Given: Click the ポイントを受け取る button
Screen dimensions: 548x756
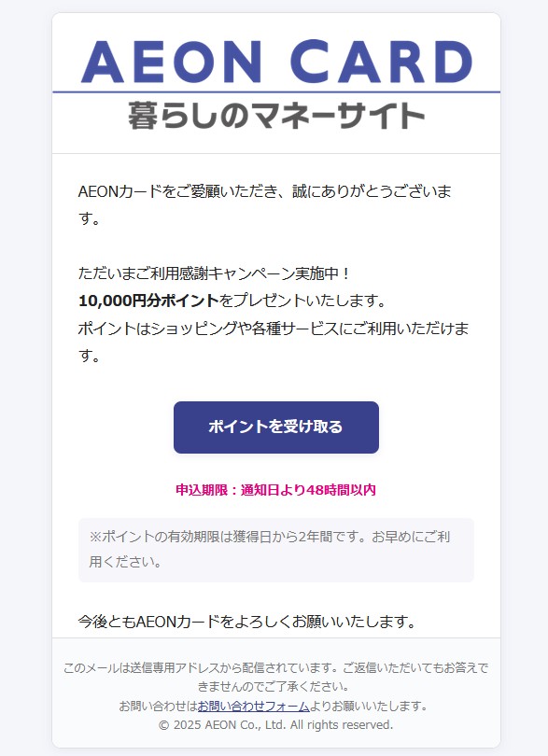Looking at the screenshot, I should pos(276,427).
